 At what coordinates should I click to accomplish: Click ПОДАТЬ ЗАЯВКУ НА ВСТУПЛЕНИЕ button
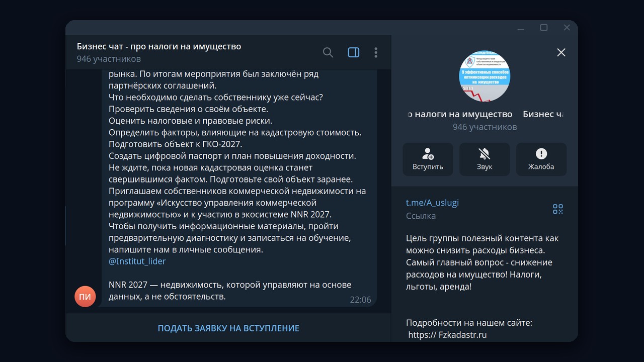click(x=228, y=328)
